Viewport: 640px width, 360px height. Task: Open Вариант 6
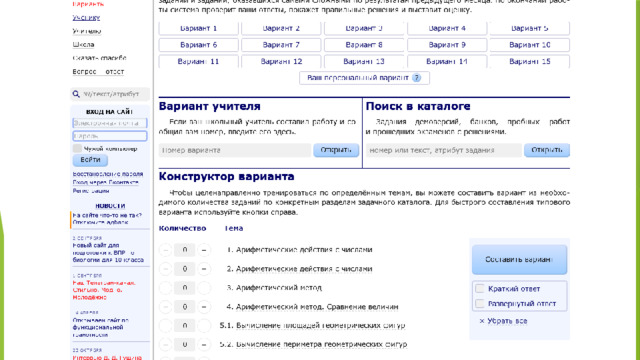[x=198, y=45]
